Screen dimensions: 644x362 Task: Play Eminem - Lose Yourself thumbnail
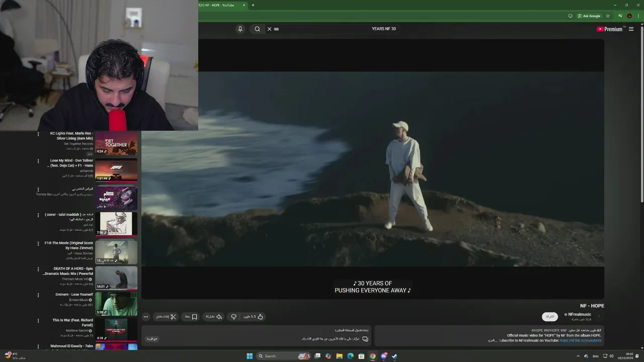point(116,304)
